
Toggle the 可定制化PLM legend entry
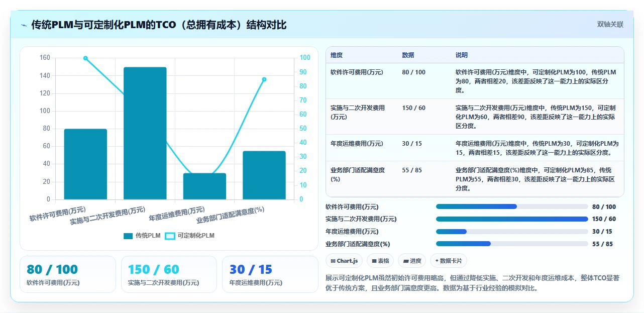190,236
